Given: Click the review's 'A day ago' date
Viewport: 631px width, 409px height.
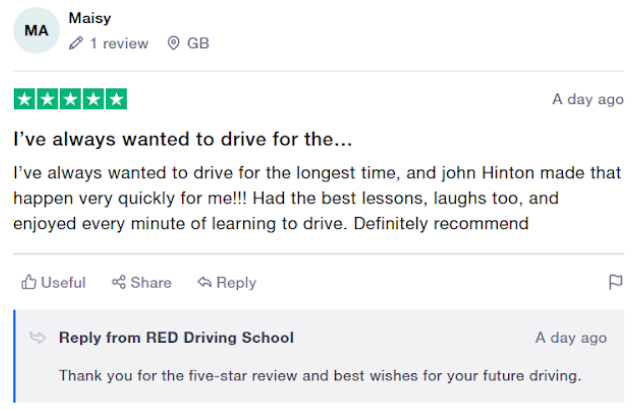Looking at the screenshot, I should click(x=587, y=100).
